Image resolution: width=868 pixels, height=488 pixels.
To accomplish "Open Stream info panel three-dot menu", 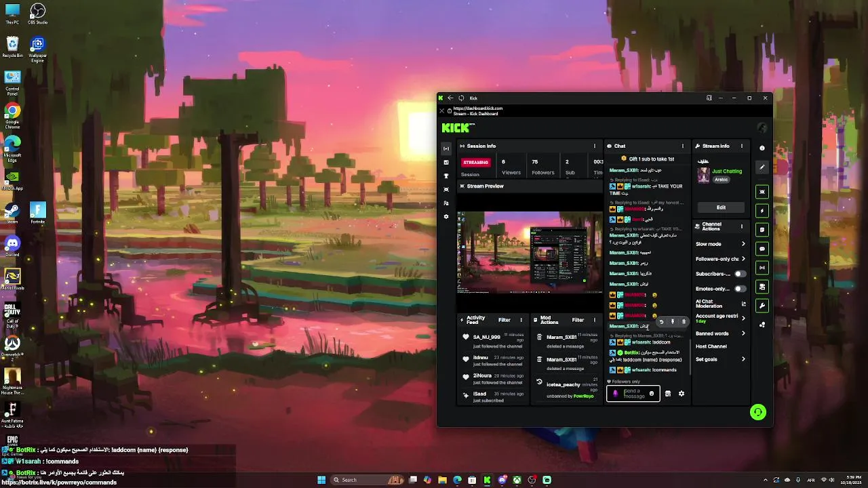I will point(742,146).
